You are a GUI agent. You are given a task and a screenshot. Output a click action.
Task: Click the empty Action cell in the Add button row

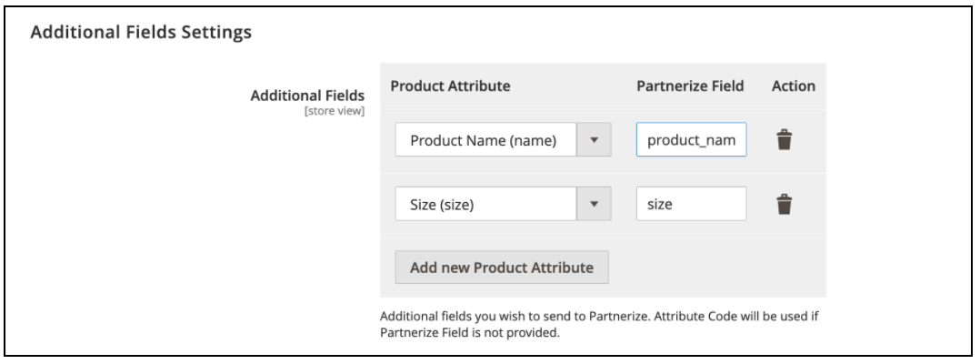[793, 268]
